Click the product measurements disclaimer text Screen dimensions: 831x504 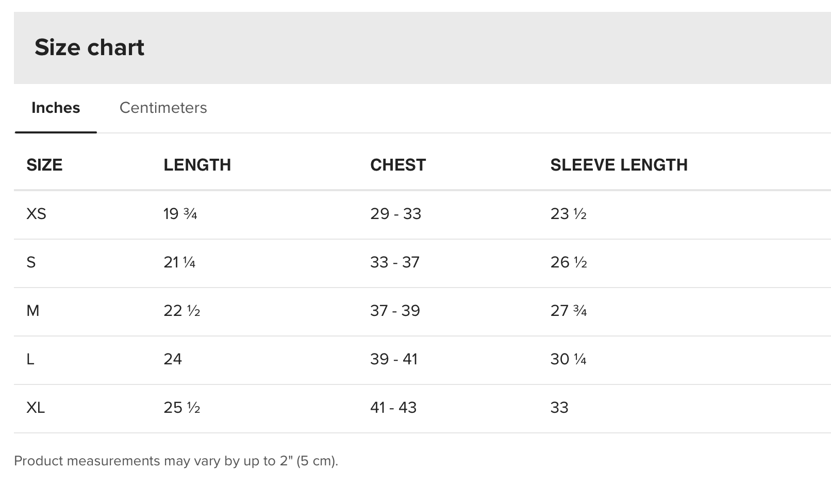[176, 461]
